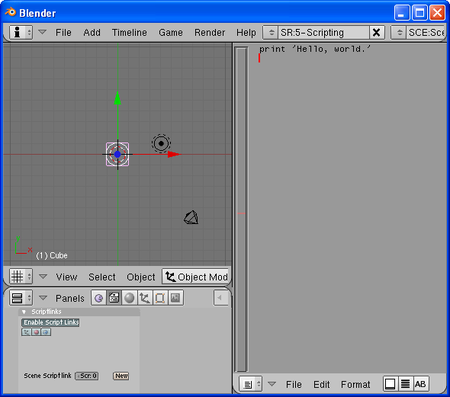The width and height of the screenshot is (450, 397).
Task: Open the Render menu
Action: [x=210, y=32]
